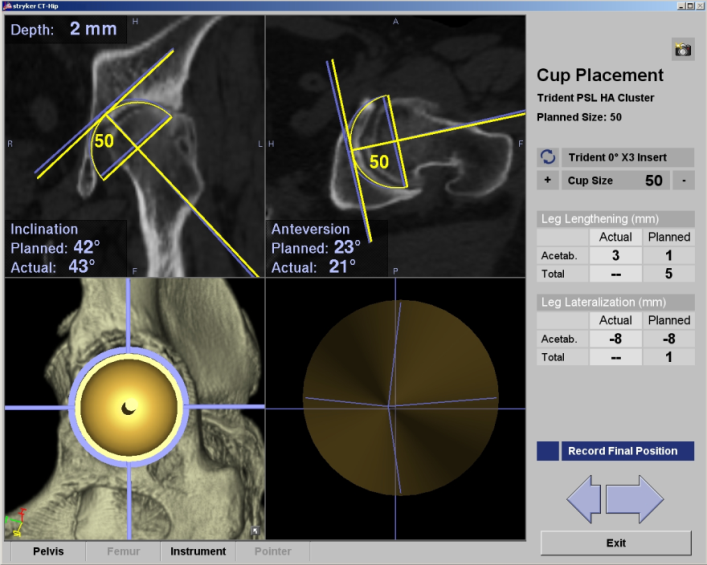Click Trident PSL HA Cluster label

click(x=595, y=98)
